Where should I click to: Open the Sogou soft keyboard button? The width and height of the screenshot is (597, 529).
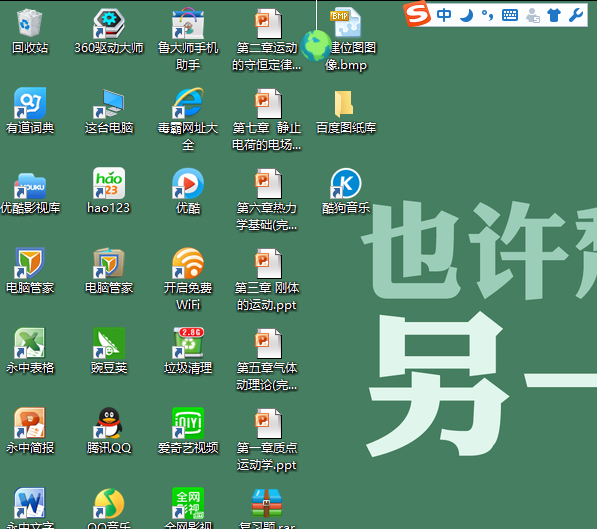(510, 15)
